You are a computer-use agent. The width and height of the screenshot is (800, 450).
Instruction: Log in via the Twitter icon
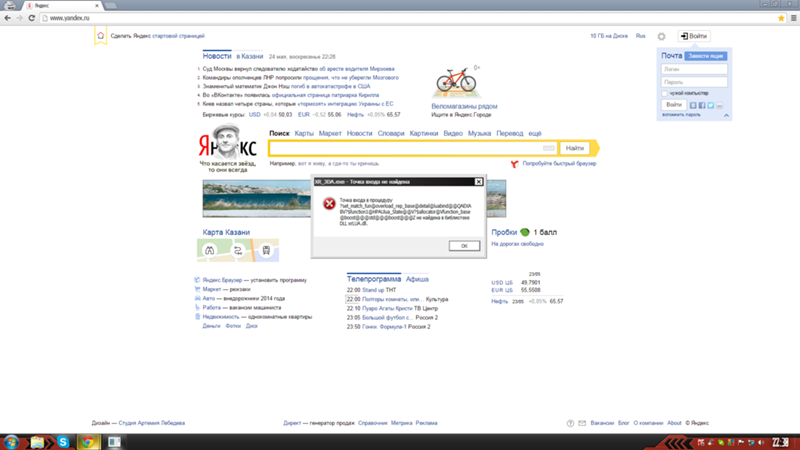tap(710, 105)
